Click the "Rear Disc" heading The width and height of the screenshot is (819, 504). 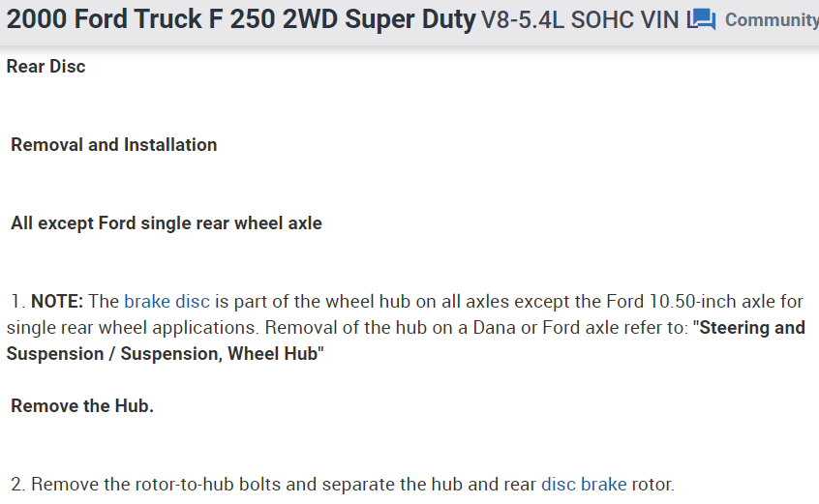click(45, 66)
